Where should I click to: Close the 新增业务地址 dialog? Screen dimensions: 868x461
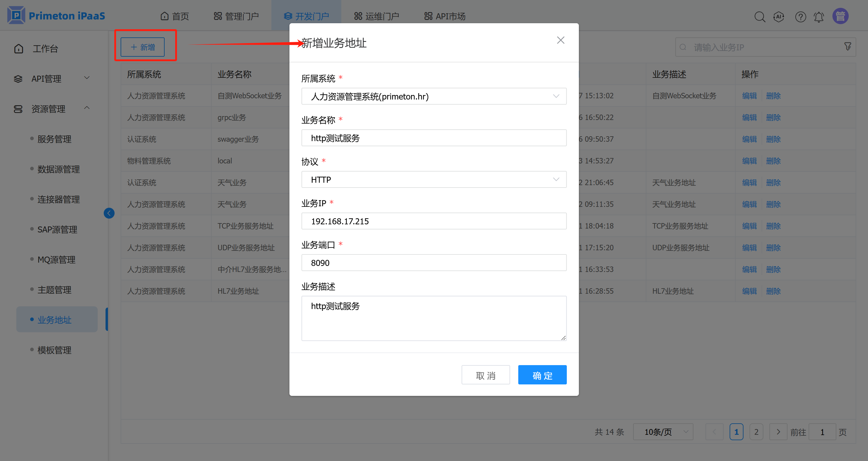point(560,40)
